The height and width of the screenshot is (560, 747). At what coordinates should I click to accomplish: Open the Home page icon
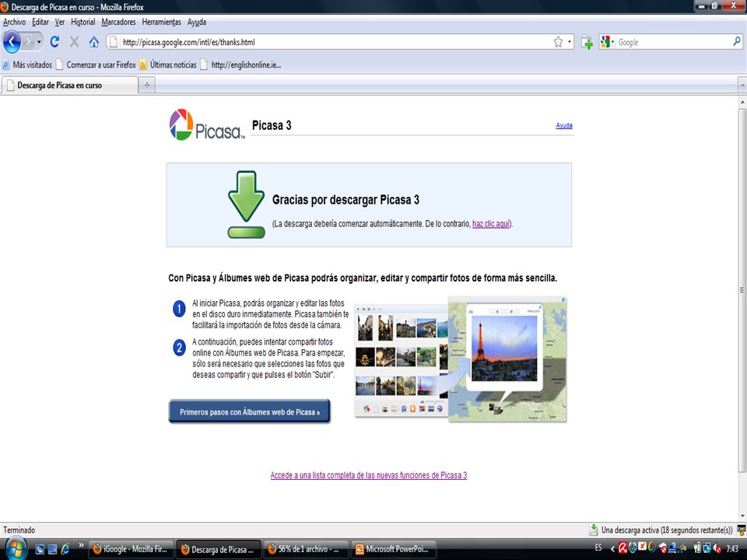click(94, 42)
